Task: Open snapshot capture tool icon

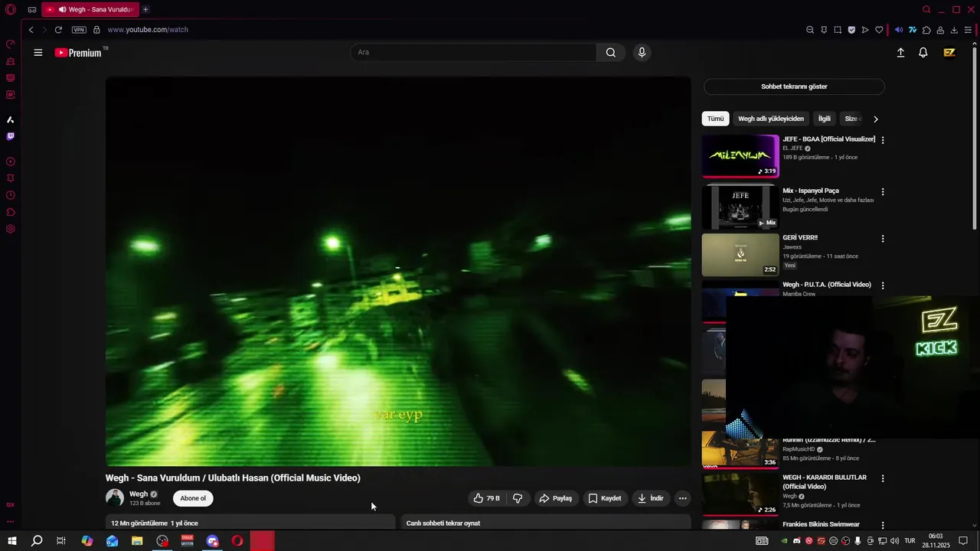Action: 838,30
